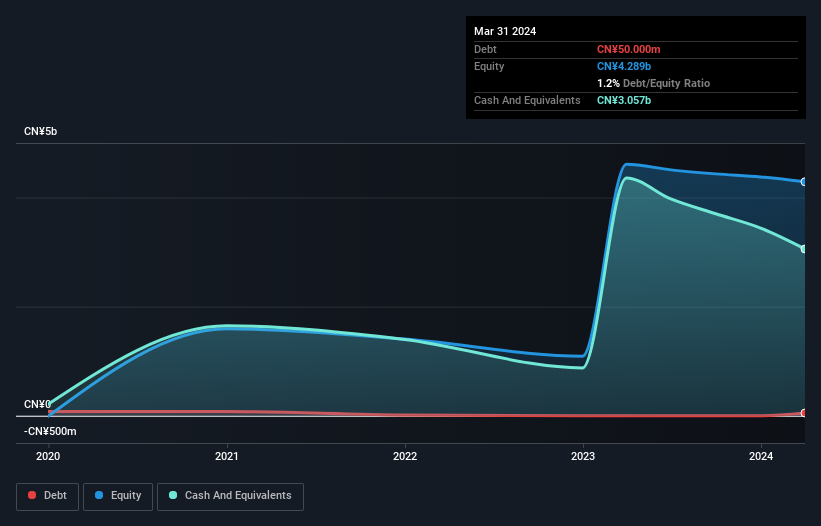Click the tooltip's Cash And Equivalents label
This screenshot has height=526, width=821.
527,100
